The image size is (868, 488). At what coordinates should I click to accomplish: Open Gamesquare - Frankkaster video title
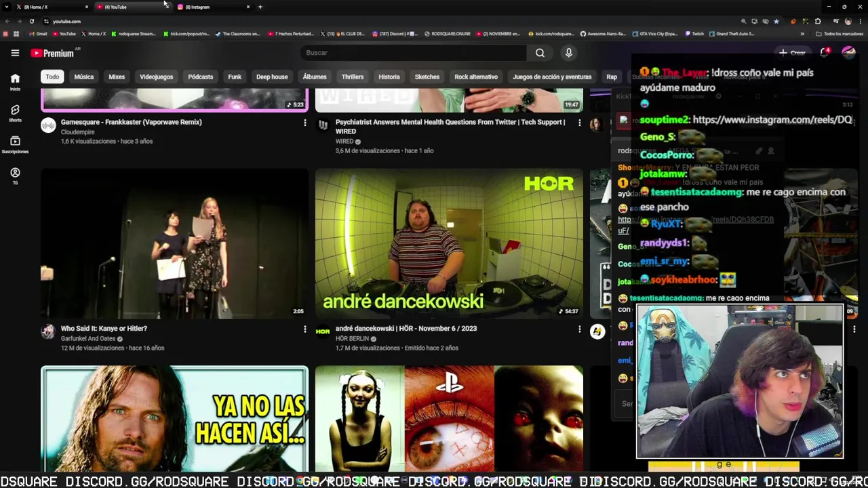point(132,122)
